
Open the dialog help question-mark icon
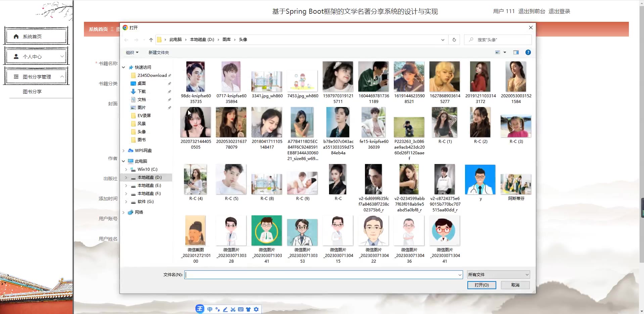(x=528, y=52)
